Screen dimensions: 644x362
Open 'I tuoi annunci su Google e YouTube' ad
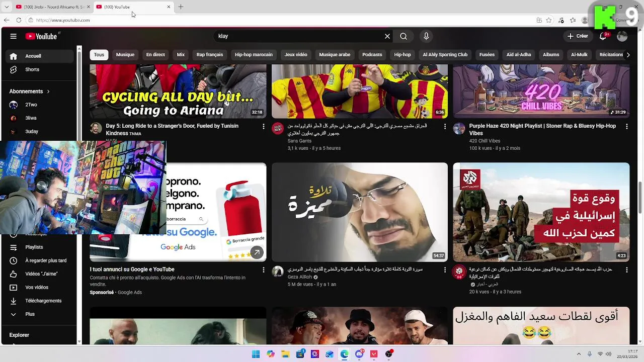pyautogui.click(x=132, y=269)
